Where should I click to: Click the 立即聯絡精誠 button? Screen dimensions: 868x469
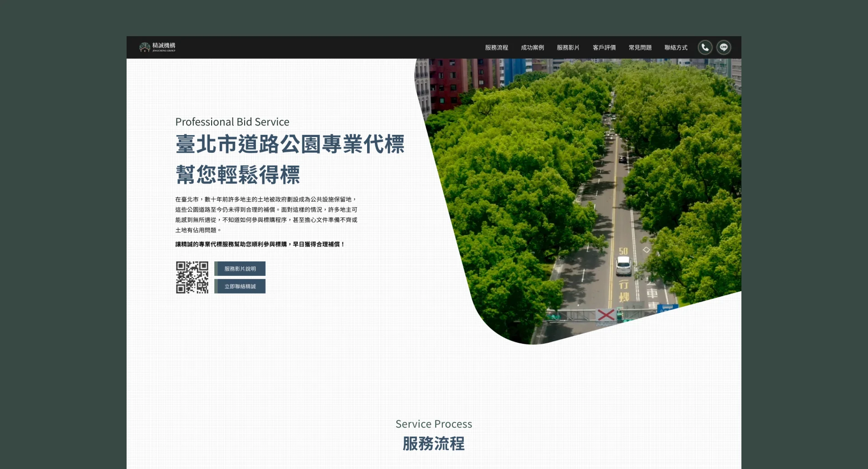click(240, 286)
